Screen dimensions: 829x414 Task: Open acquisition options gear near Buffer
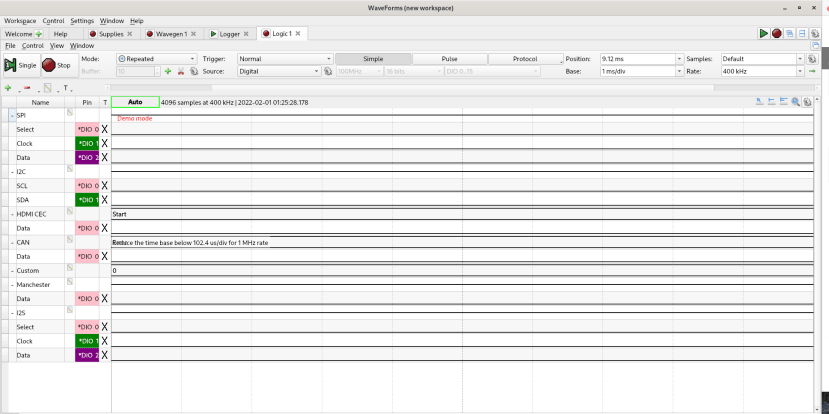(194, 71)
